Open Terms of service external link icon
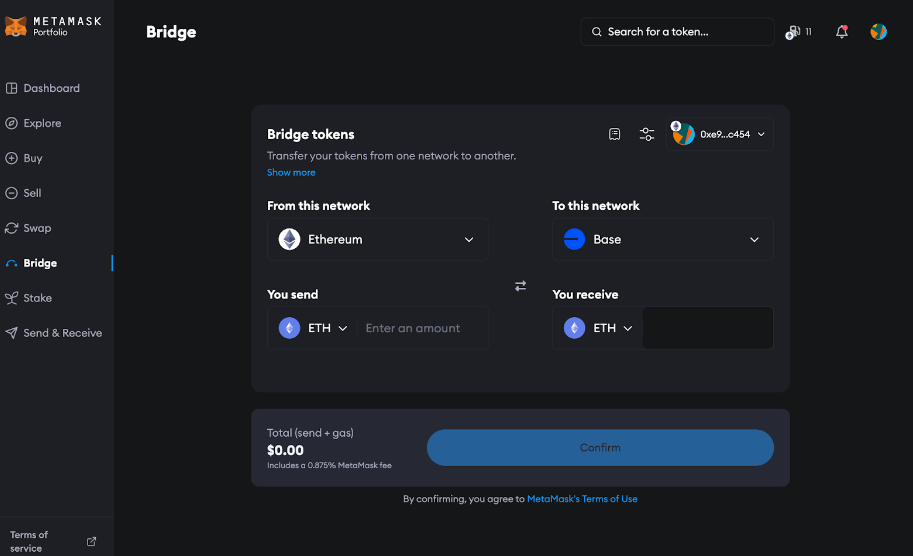Viewport: 913px width, 556px height. (91, 541)
